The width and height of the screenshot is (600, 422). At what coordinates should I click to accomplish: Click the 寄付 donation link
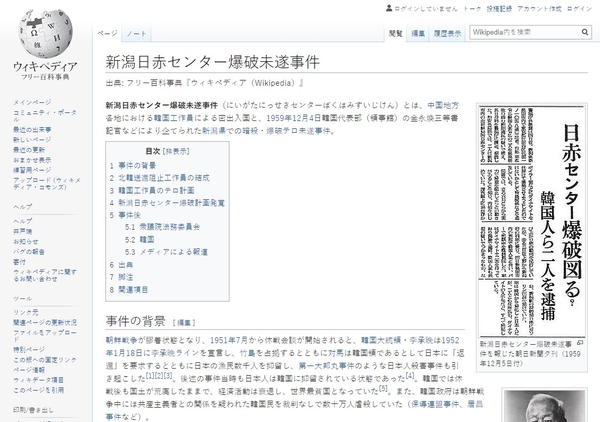(19, 262)
